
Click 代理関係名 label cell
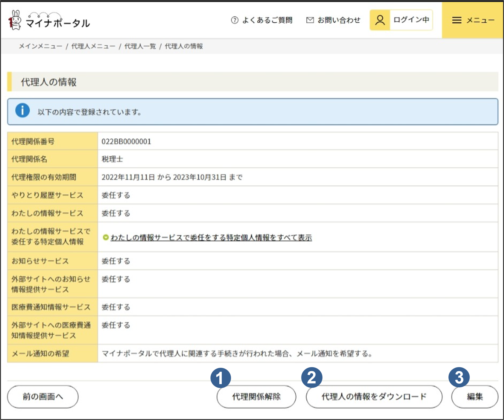point(52,159)
